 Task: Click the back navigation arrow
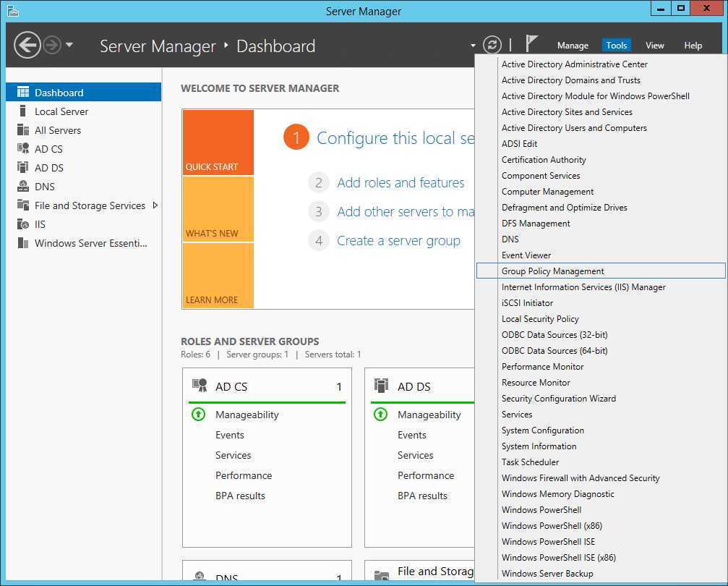click(x=27, y=45)
